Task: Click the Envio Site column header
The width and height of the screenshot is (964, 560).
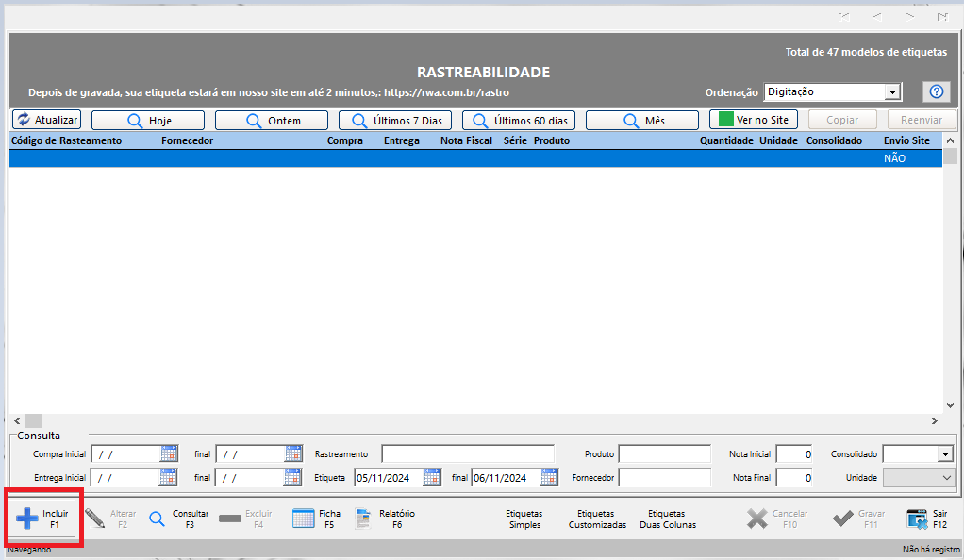Action: (x=906, y=140)
